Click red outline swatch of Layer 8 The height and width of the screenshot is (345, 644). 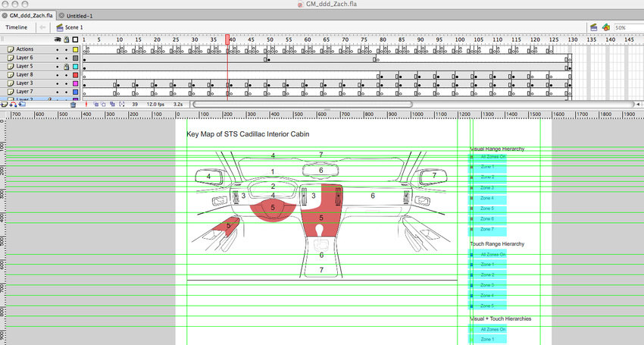point(76,75)
